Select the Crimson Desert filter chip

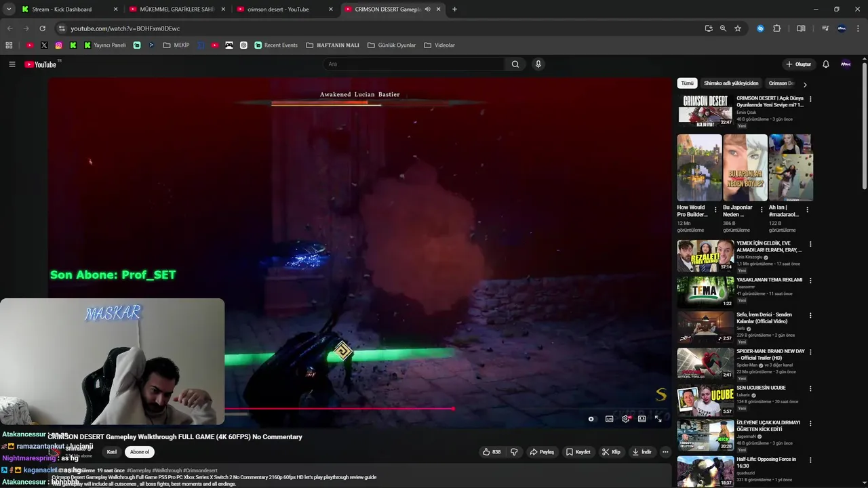point(781,83)
